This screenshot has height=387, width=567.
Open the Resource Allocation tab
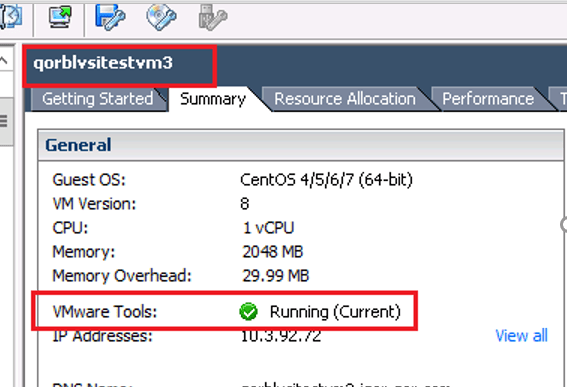(x=345, y=99)
